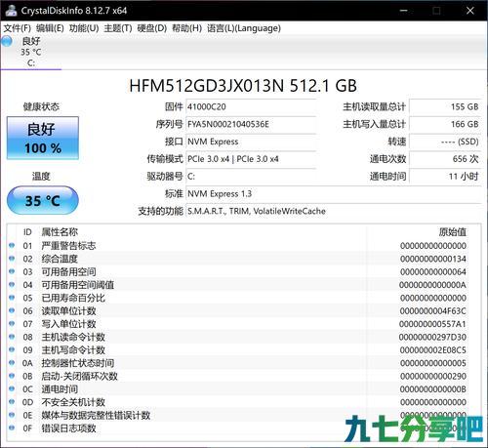Click the standard field NVM Express 1.3
Viewport: 488px width, 448px height.
[x=334, y=194]
